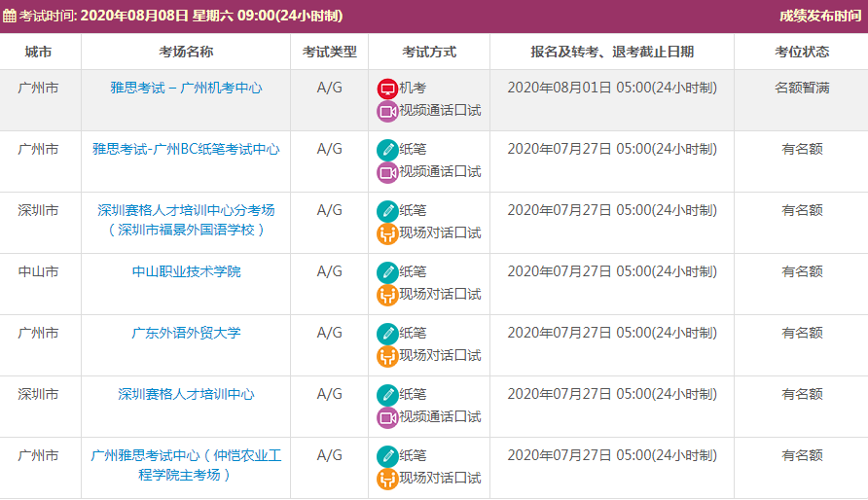
Task: Click the orange 现场对话口试 icon for 福景外国语学校
Action: click(387, 233)
